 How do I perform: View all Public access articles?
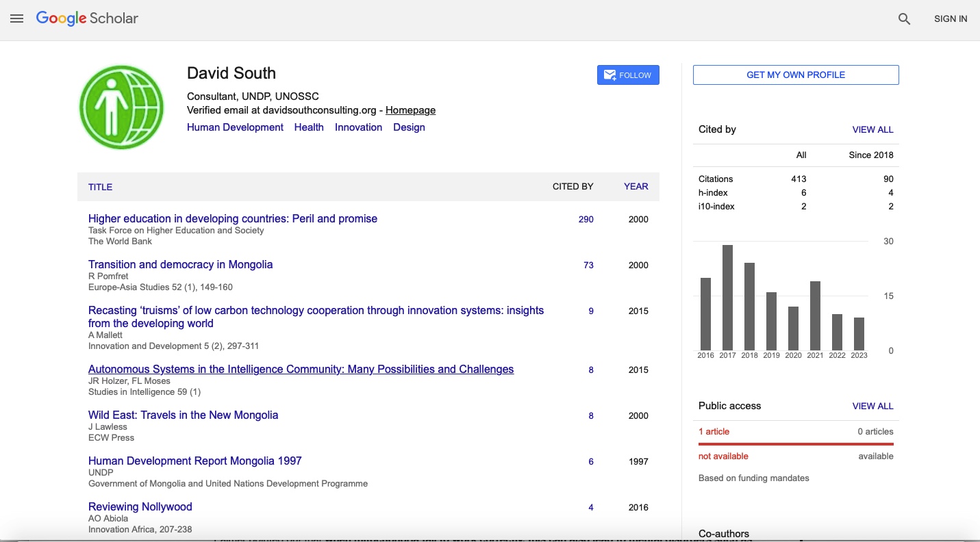[x=872, y=406]
